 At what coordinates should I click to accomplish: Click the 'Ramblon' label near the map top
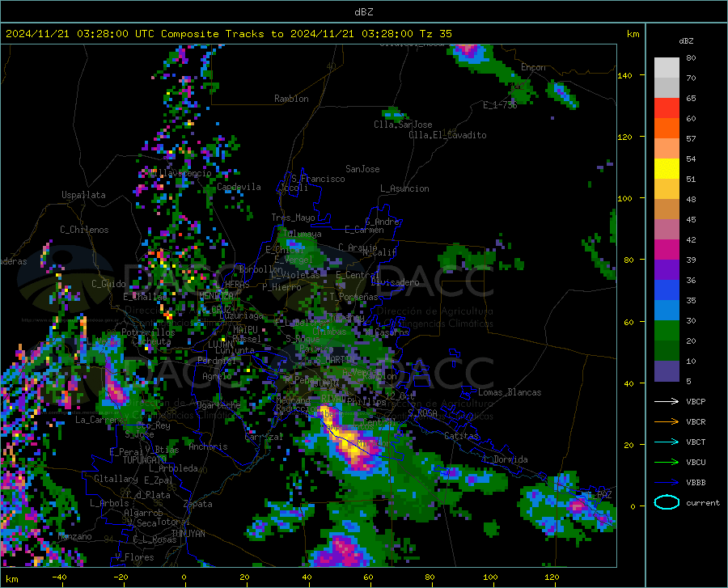click(291, 99)
